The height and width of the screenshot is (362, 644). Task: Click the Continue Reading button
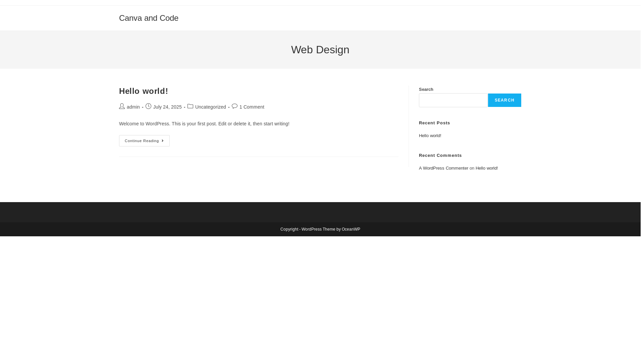[x=144, y=141]
